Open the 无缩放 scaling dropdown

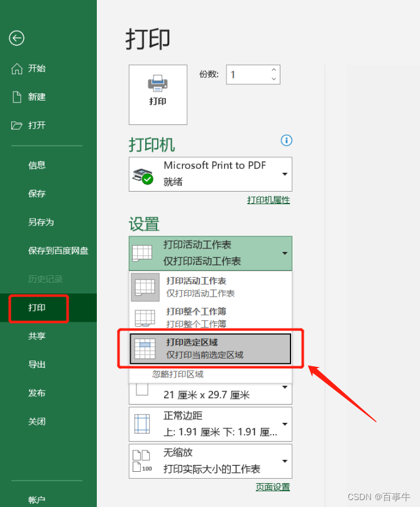tap(211, 461)
